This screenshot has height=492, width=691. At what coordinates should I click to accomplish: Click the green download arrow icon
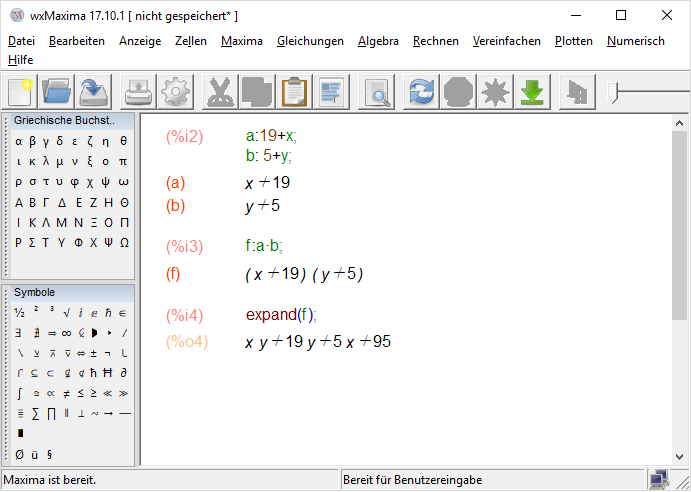(x=532, y=93)
